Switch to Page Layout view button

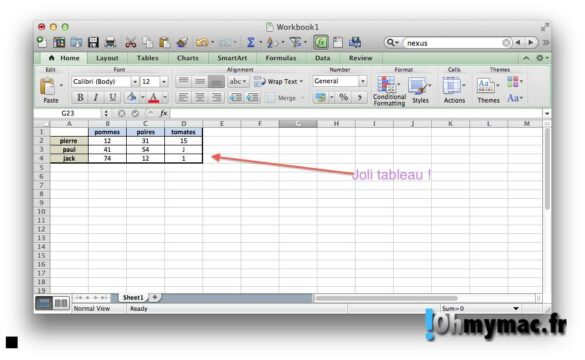click(61, 303)
